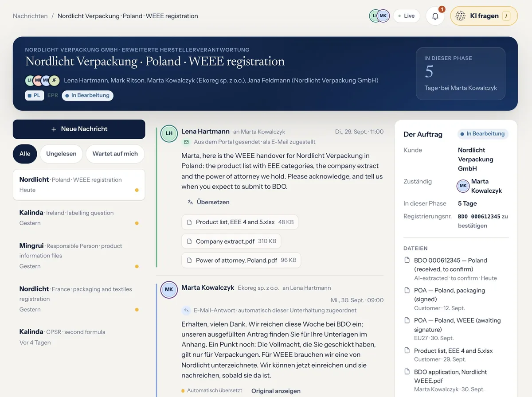Click Automatisch übersetzt label

pos(215,391)
